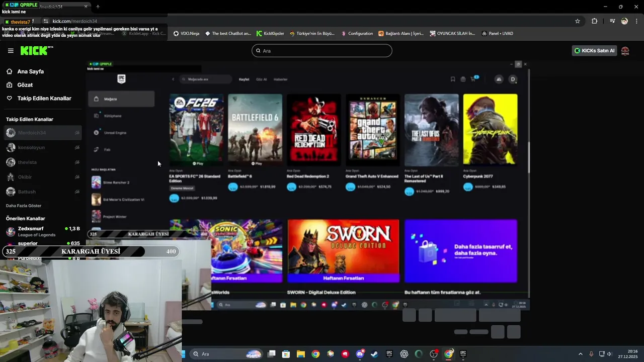Viewport: 644px width, 362px height.
Task: Open Cyberpunk 2077 game cover
Action: point(491,130)
